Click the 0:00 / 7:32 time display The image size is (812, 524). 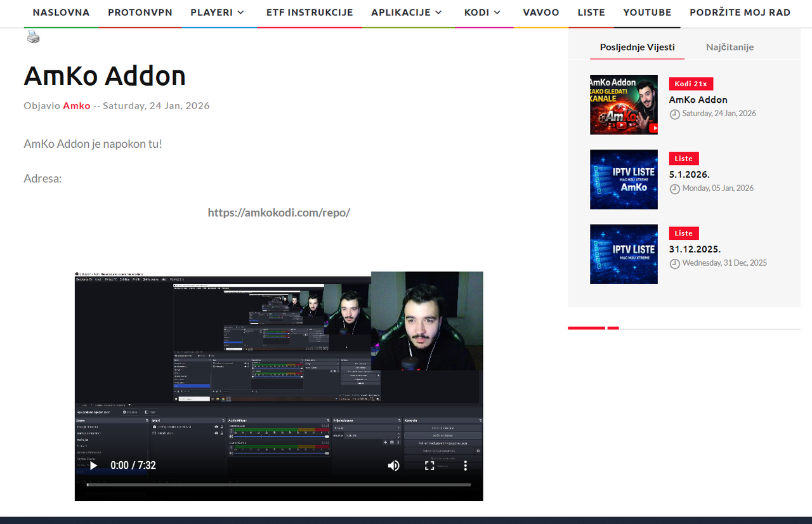point(133,466)
